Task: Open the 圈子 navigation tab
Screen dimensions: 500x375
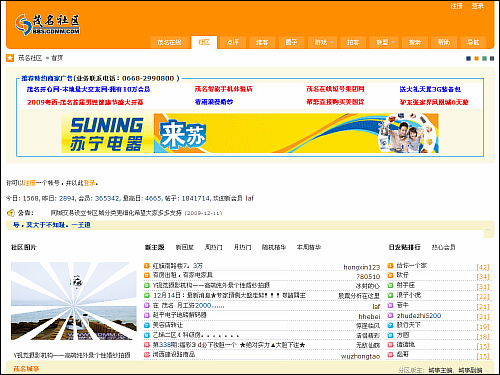Action: [291, 42]
